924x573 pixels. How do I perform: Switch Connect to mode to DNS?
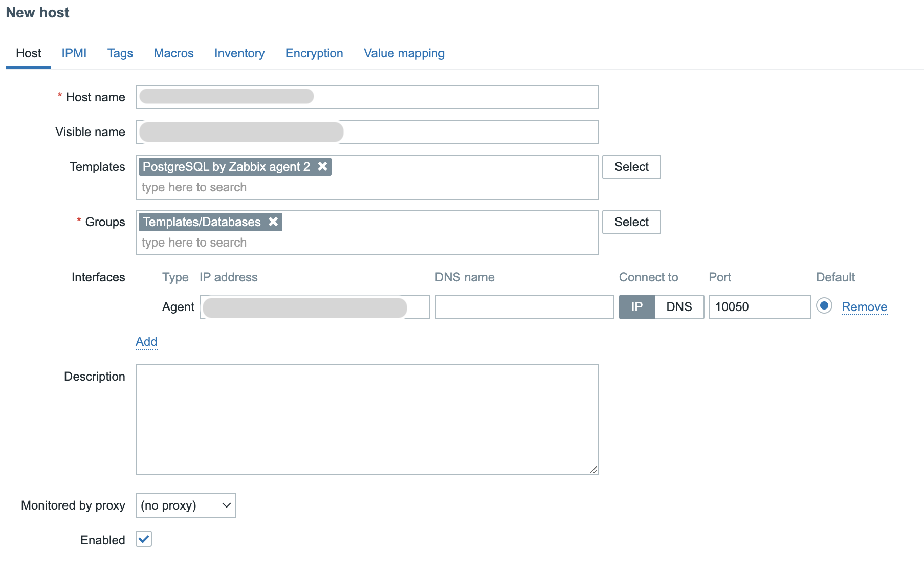pyautogui.click(x=679, y=307)
